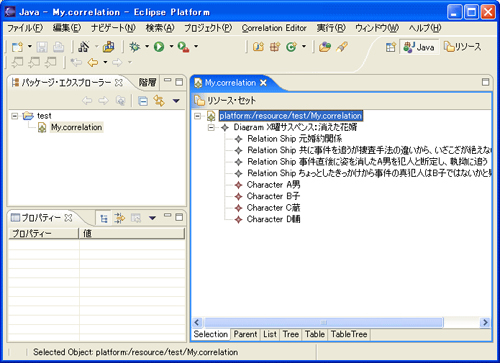Viewport: 500px width, 363px height.
Task: Switch to the 階層 tab
Action: [147, 82]
